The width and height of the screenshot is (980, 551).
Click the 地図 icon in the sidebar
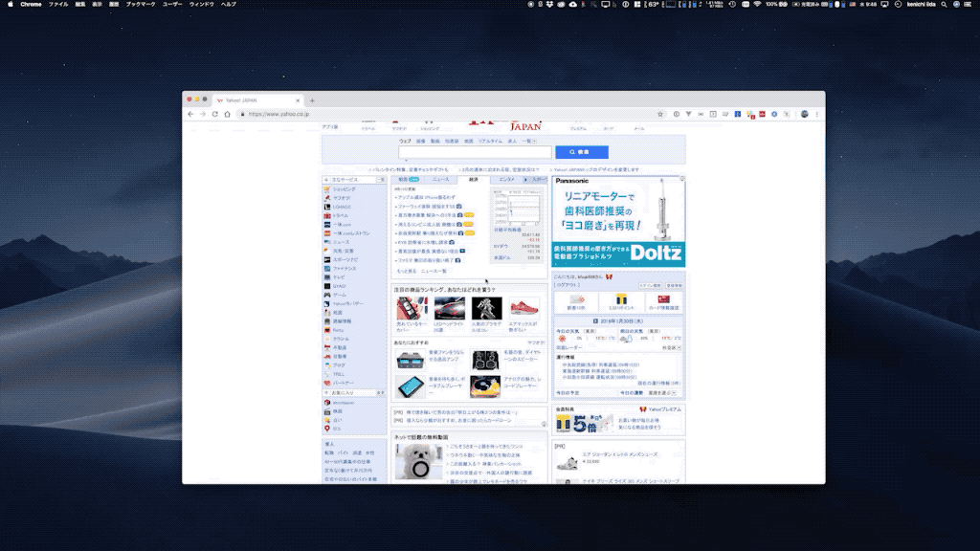coord(327,313)
